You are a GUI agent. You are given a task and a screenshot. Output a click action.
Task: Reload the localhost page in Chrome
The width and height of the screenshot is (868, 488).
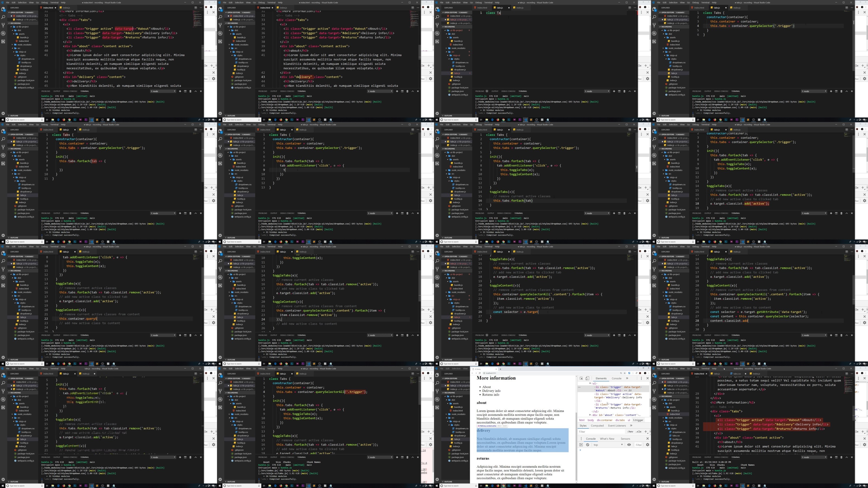click(480, 373)
